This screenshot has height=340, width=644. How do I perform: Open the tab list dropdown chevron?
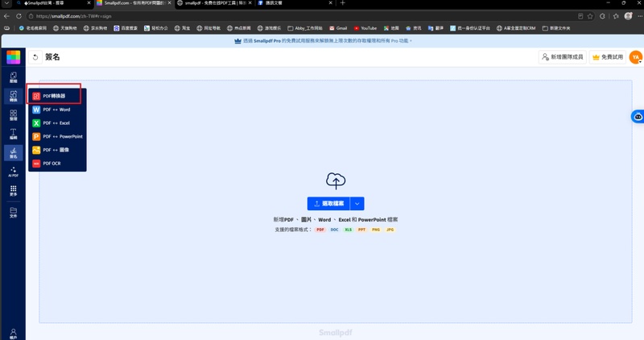(6, 3)
